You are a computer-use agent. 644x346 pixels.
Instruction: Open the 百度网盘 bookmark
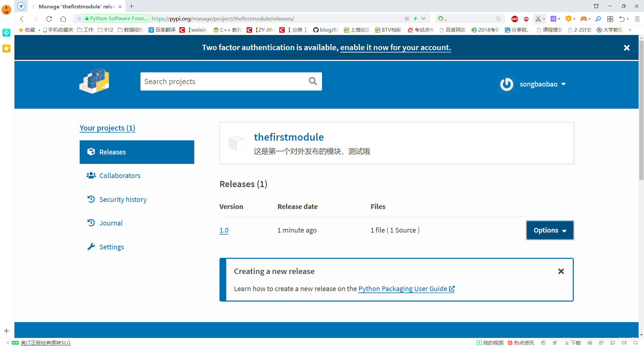coord(453,30)
